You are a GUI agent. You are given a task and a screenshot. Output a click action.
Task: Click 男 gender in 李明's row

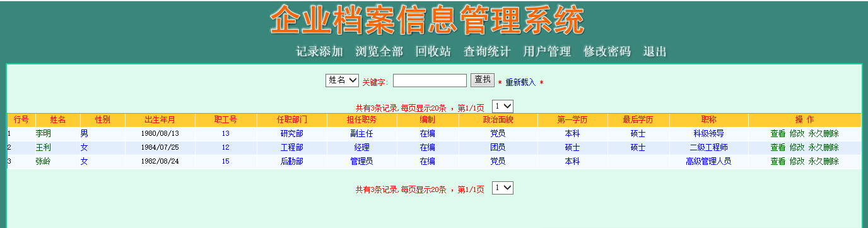[85, 133]
